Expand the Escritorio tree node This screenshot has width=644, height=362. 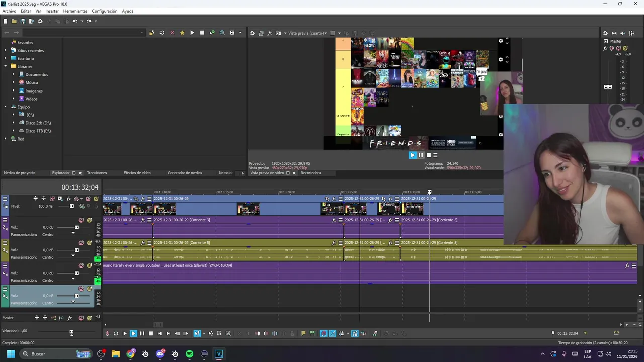6,58
